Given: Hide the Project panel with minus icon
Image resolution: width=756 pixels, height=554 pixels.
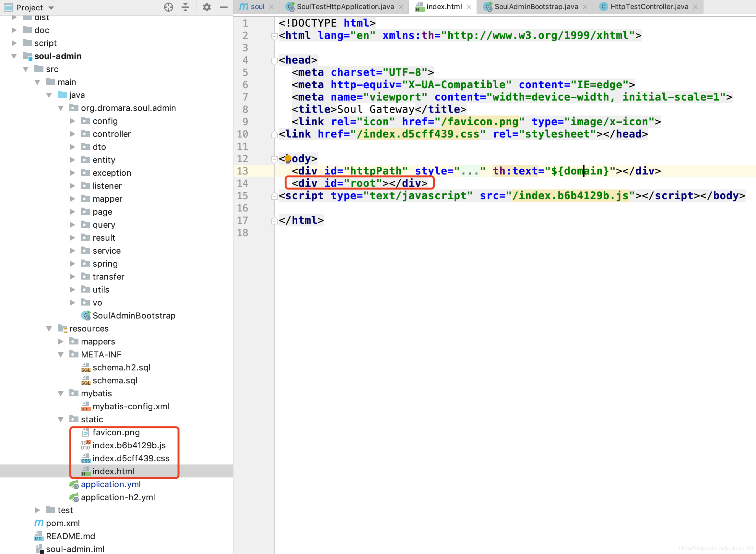Looking at the screenshot, I should [223, 7].
